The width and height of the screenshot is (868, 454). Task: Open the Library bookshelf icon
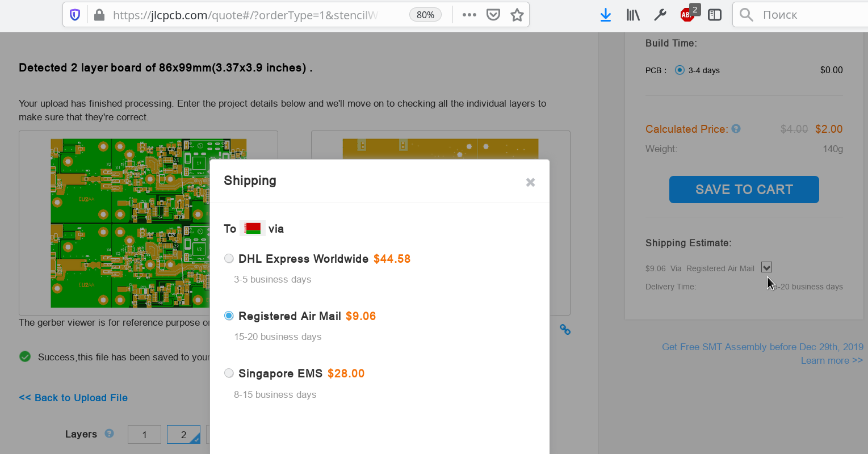click(x=632, y=15)
